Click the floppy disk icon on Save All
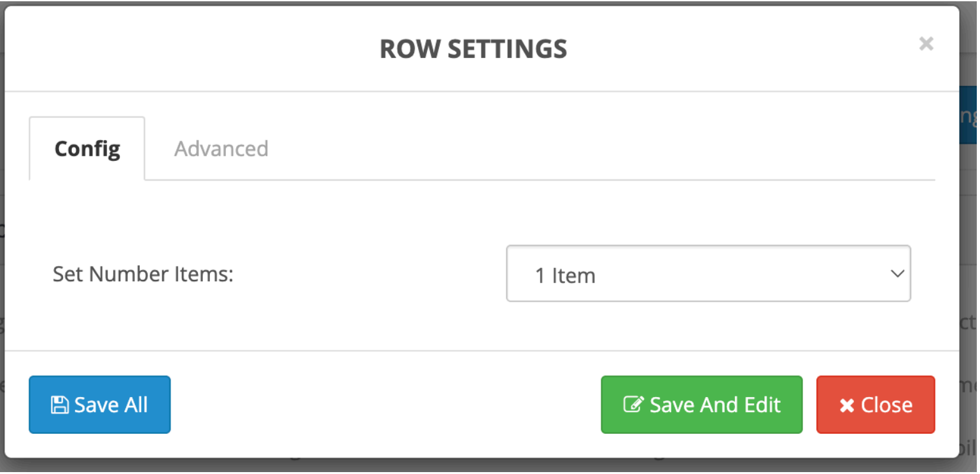This screenshot has height=474, width=980. (59, 405)
